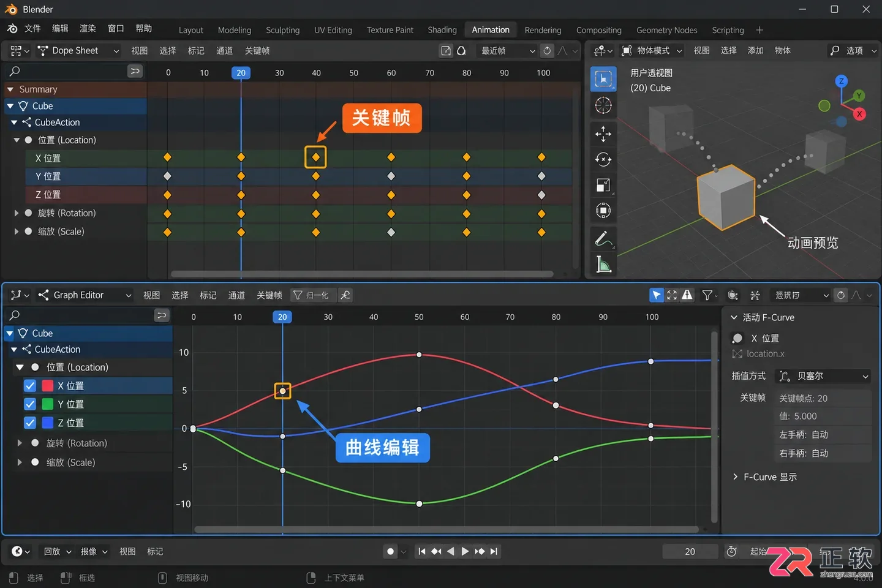Click the arrow select tool icon in Graph Editor
Viewport: 882px width, 588px height.
pos(657,295)
